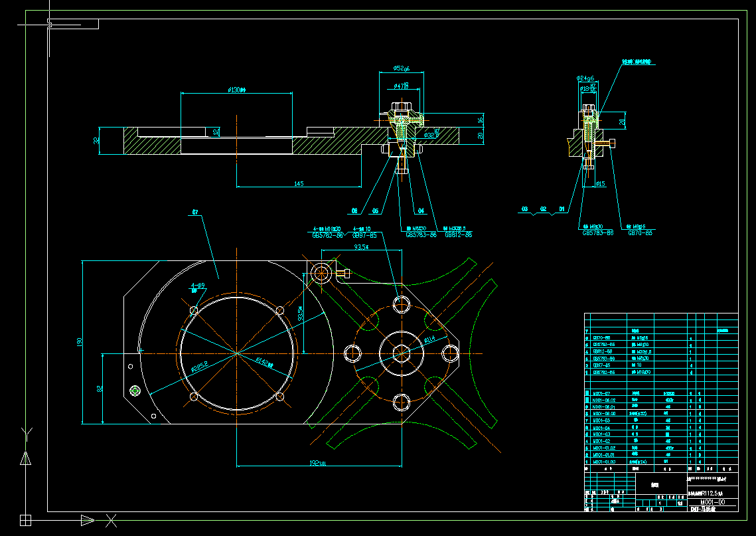Click balloon number 06
The height and width of the screenshot is (536, 756).
(376, 211)
